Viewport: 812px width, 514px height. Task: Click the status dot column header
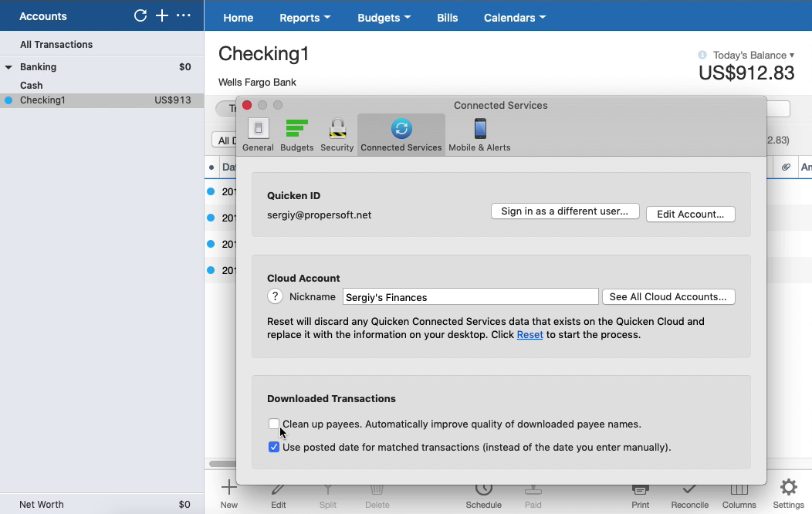tap(211, 167)
